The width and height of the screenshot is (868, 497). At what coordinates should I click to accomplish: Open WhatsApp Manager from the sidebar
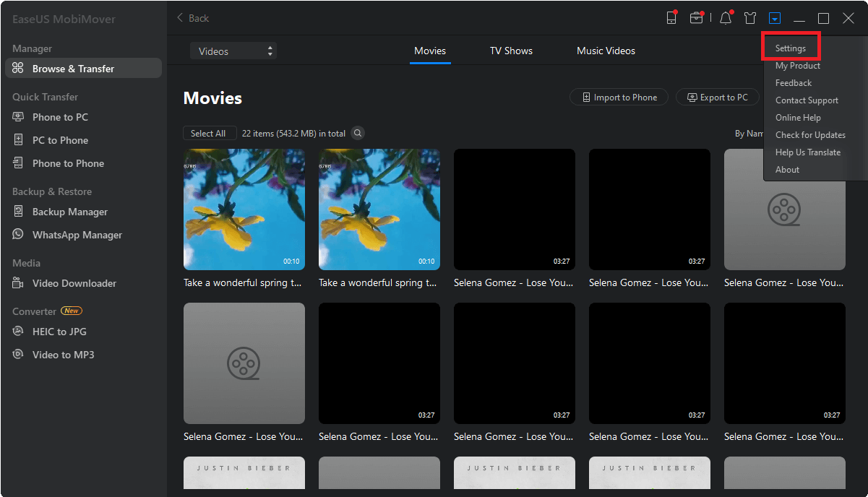[x=77, y=235]
